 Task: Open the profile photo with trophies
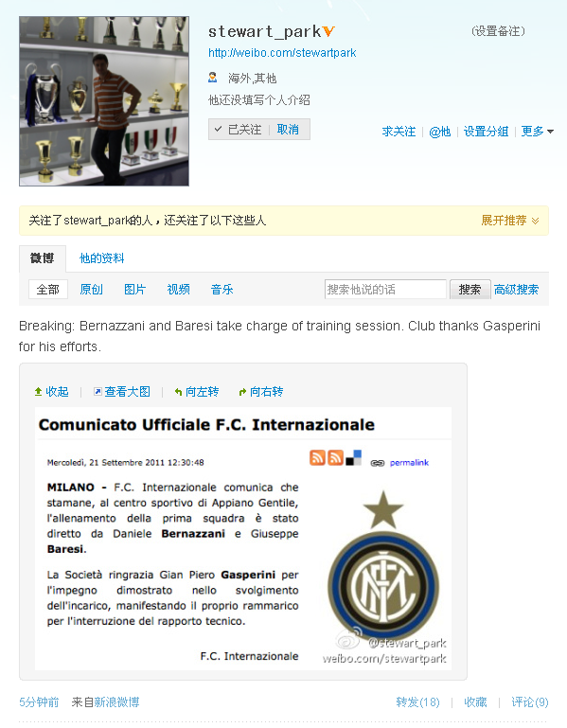click(104, 101)
